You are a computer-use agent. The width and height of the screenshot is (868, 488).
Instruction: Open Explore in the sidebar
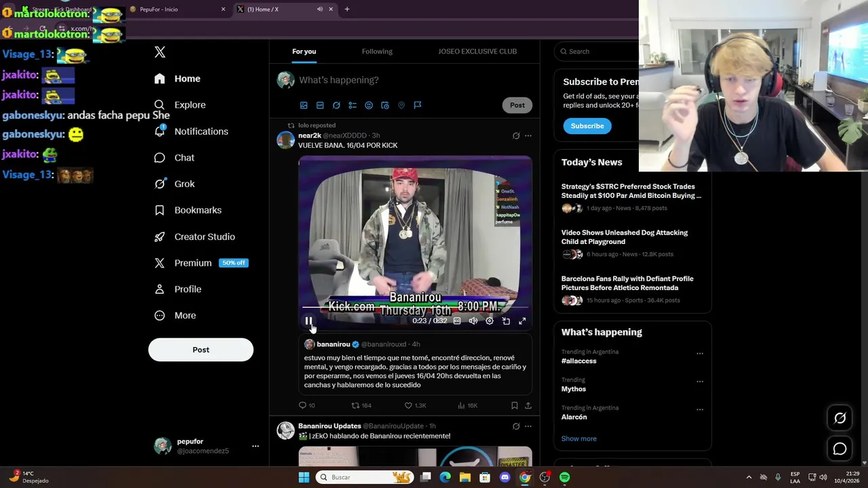(x=180, y=105)
